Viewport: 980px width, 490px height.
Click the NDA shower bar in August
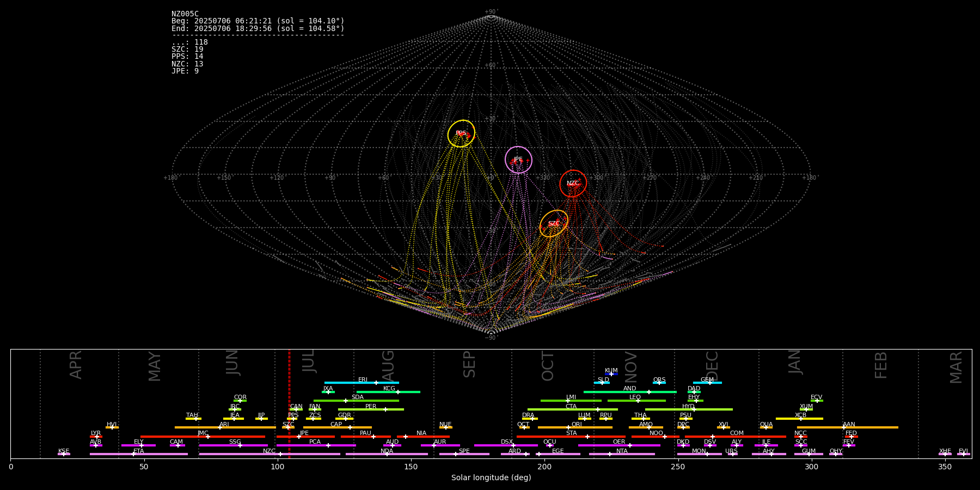pyautogui.click(x=387, y=454)
